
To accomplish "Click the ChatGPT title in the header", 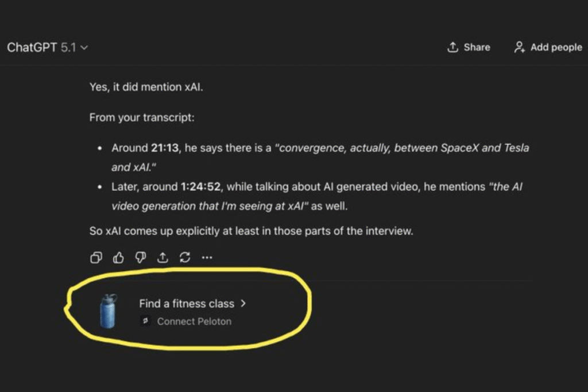I will point(31,48).
